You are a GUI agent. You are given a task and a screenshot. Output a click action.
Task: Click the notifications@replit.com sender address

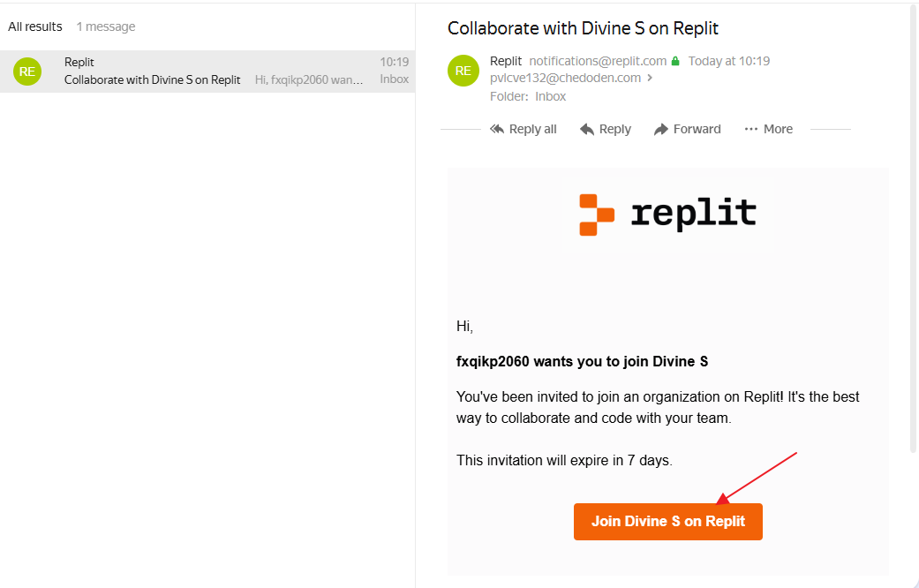tap(598, 61)
